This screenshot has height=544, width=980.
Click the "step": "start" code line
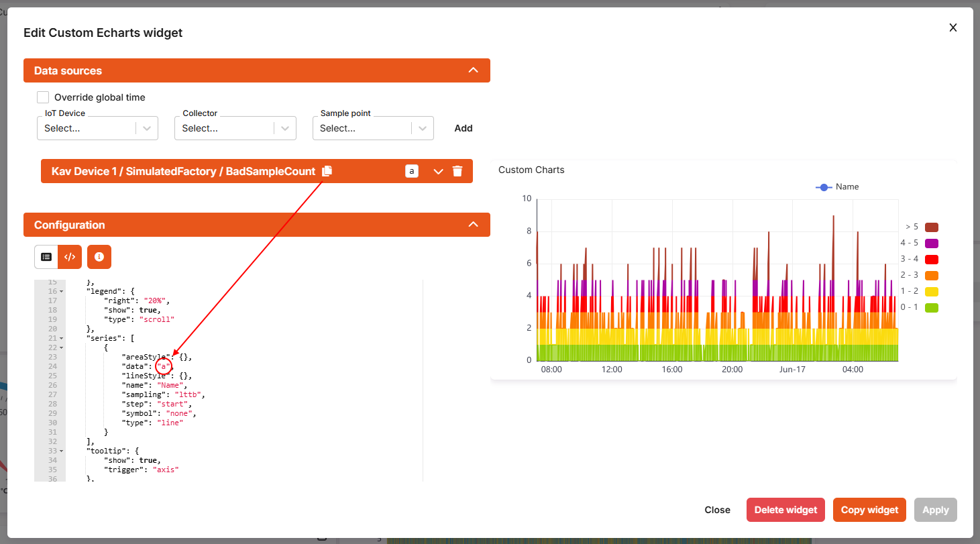[157, 404]
